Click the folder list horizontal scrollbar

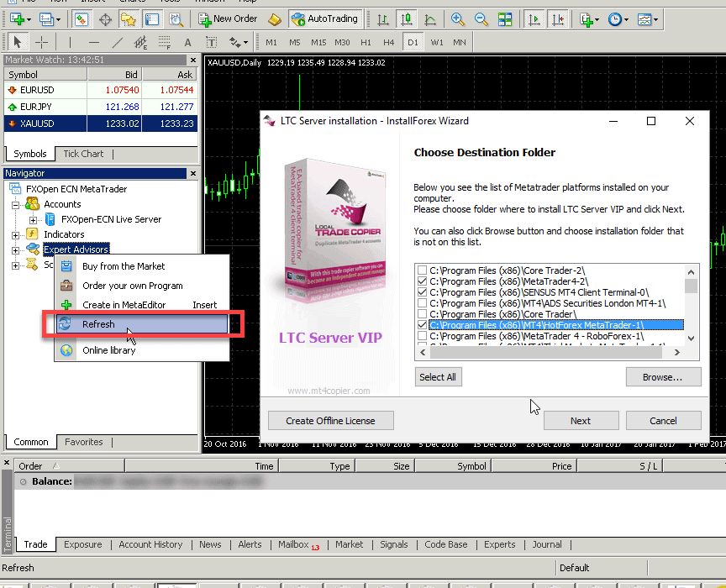(x=546, y=352)
